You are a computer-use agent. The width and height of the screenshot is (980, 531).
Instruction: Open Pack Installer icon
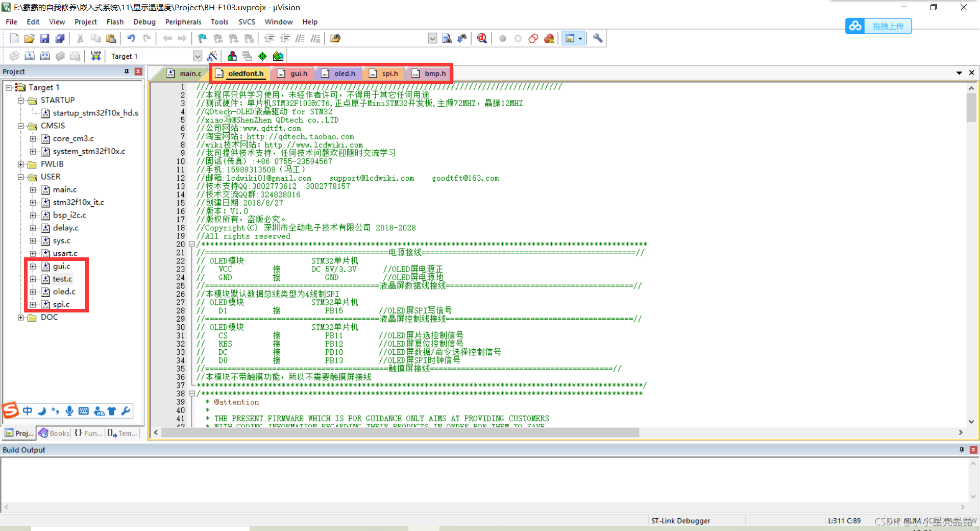point(278,56)
